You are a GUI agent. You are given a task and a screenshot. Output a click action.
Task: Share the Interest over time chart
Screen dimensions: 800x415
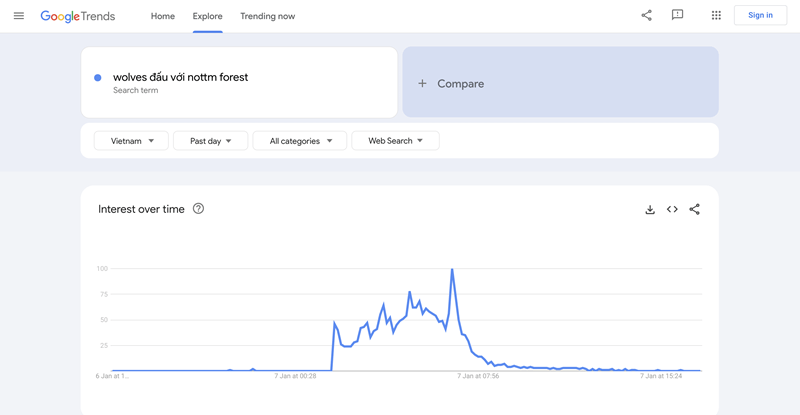694,209
